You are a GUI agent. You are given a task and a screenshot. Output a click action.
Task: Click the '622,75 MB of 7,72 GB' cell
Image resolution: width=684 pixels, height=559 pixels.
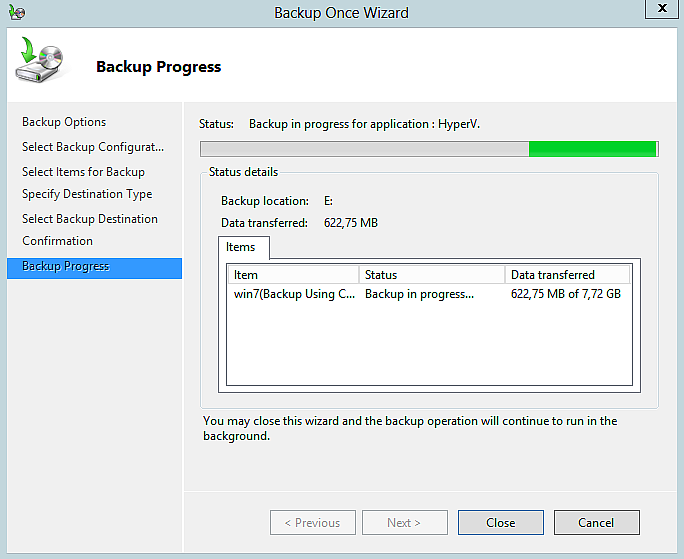pos(566,294)
